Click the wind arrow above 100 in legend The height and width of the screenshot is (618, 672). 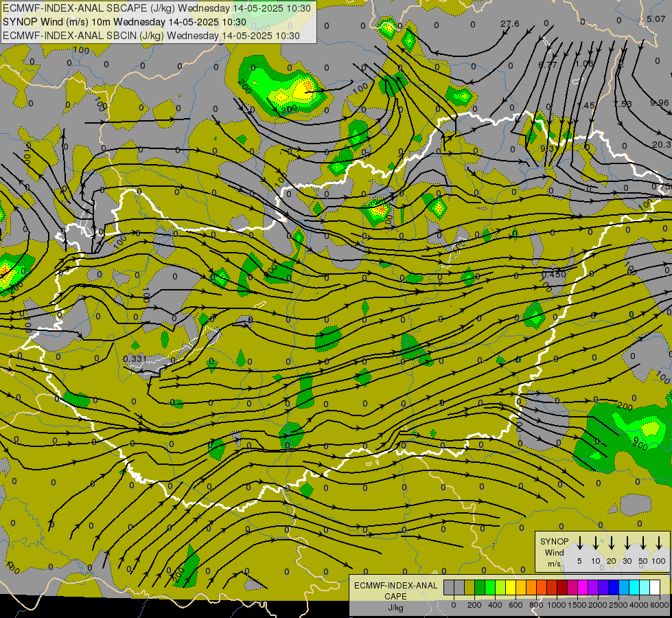click(x=659, y=542)
